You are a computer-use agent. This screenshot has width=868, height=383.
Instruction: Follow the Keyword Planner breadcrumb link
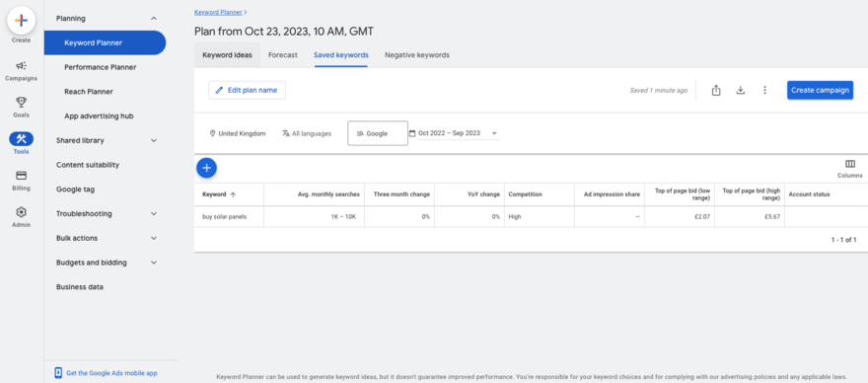point(218,12)
